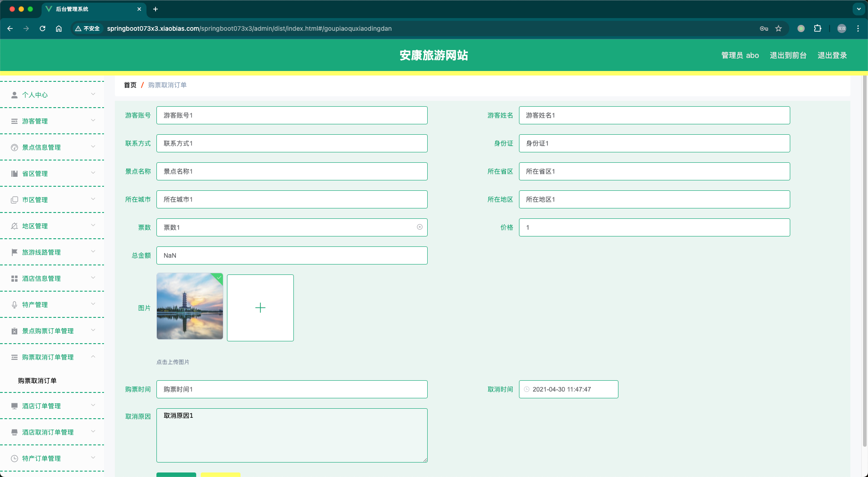
Task: Click the icon next to 景点信息管理
Action: 14,147
